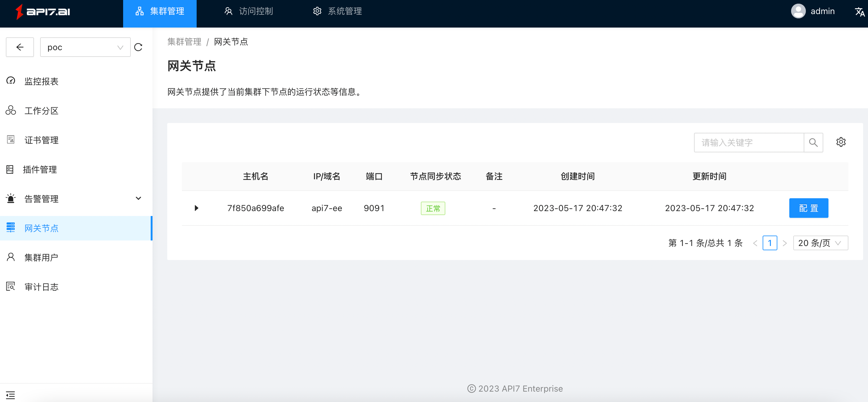Expand the 7f850a699afe row
The height and width of the screenshot is (402, 868).
[x=196, y=208]
